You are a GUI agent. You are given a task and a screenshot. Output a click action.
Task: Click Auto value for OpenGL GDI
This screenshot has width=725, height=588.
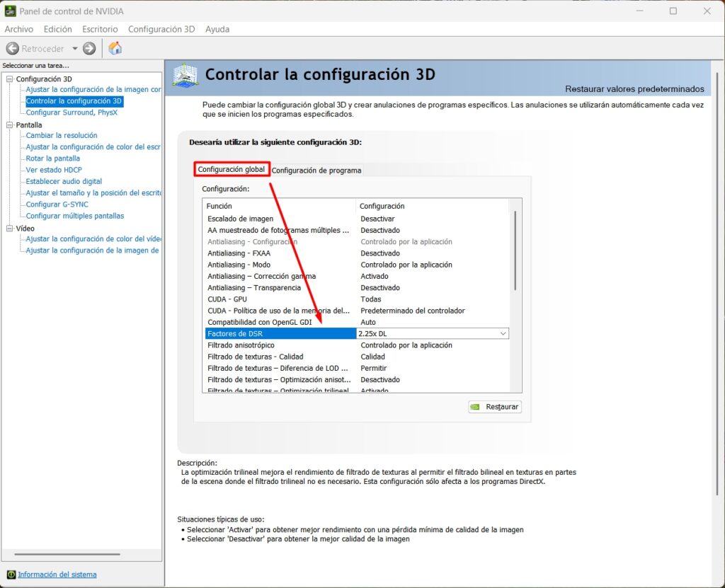coord(368,322)
